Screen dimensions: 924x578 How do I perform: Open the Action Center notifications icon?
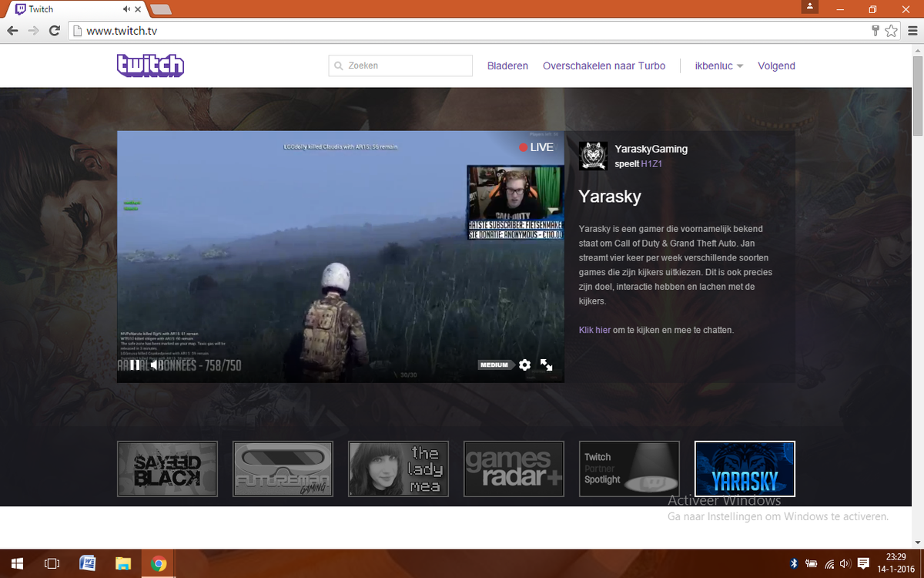click(x=863, y=564)
